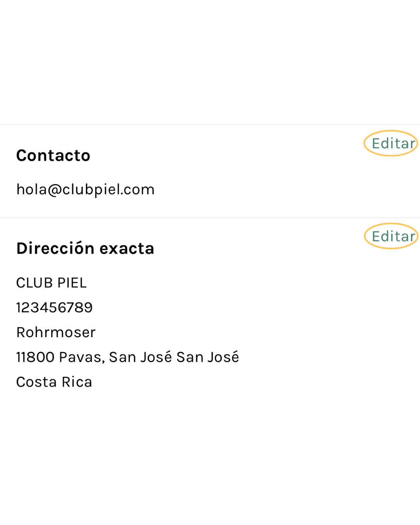
Task: Click the CLUB PIEL address name
Action: (51, 283)
